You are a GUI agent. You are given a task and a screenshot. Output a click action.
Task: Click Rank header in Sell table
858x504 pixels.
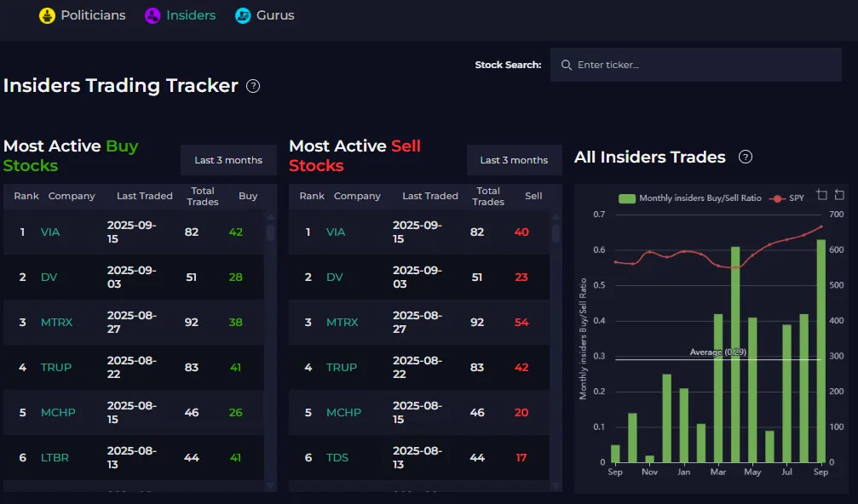click(x=312, y=197)
